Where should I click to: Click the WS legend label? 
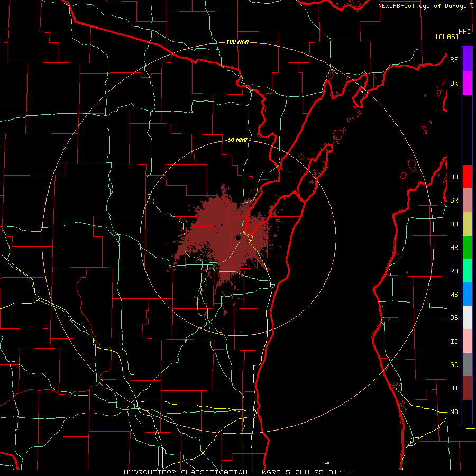454,295
